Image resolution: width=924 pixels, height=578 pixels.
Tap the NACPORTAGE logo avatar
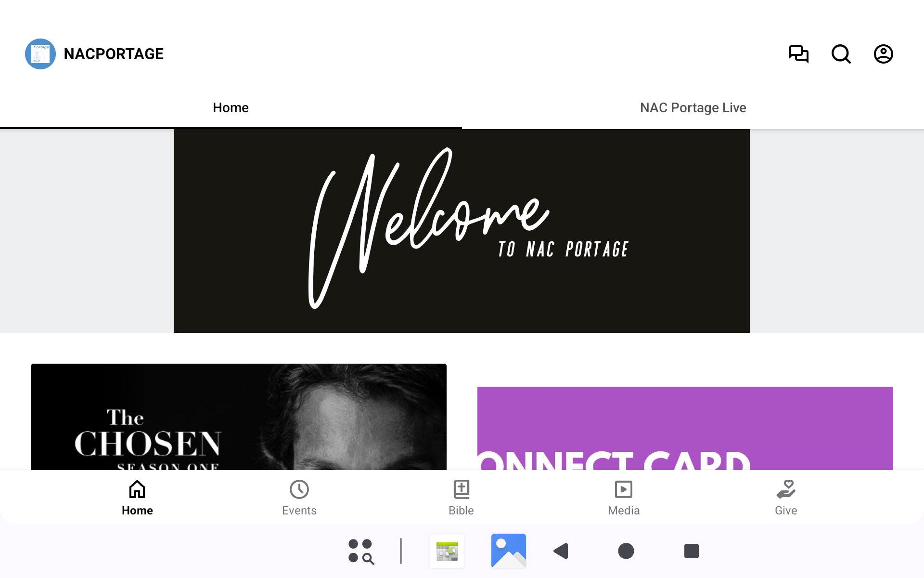coord(40,54)
